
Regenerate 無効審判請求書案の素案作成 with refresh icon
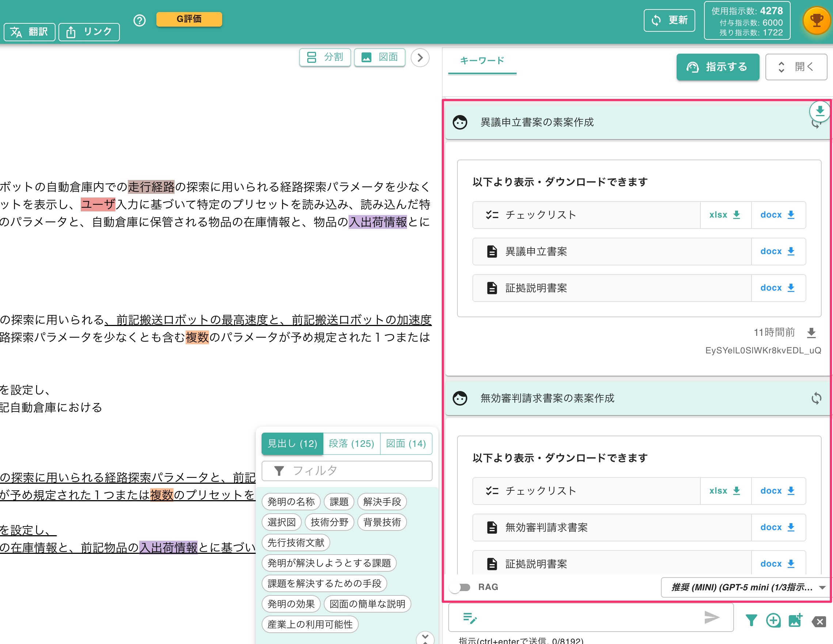(x=816, y=398)
